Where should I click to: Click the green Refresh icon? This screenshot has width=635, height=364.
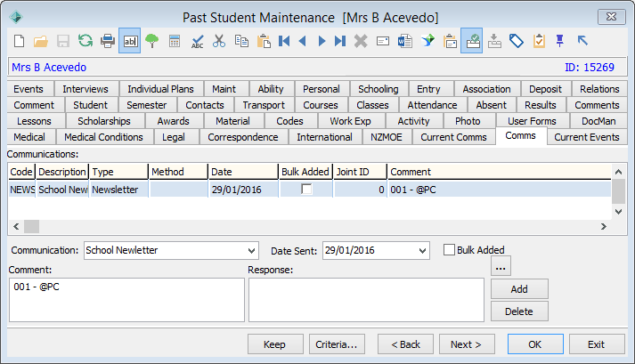pyautogui.click(x=85, y=40)
